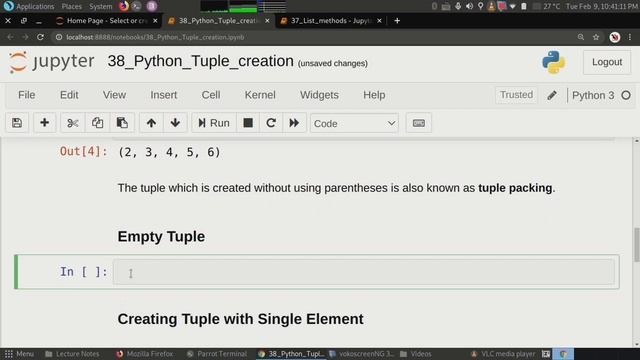
Task: Launch Firefox from the top panel icon
Action: 124,6
